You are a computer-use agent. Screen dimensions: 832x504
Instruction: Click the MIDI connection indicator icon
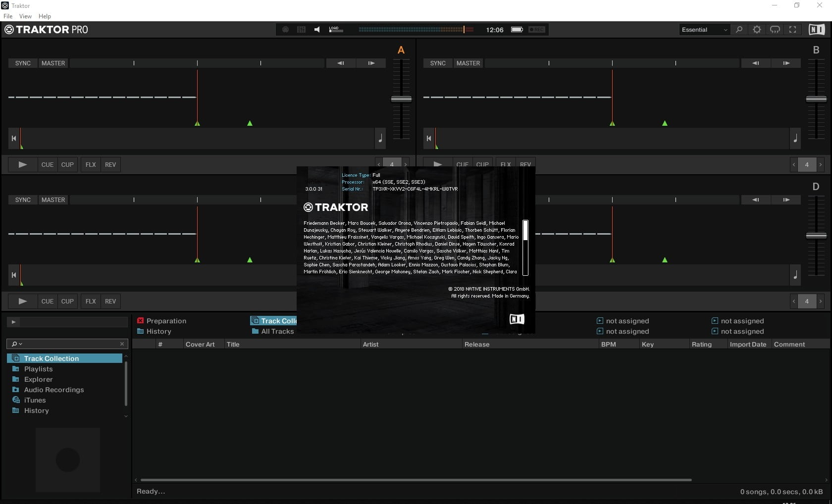(x=285, y=30)
